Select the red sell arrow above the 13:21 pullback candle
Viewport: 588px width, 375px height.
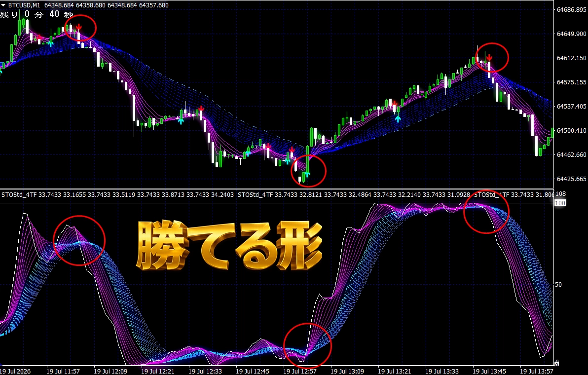395,104
